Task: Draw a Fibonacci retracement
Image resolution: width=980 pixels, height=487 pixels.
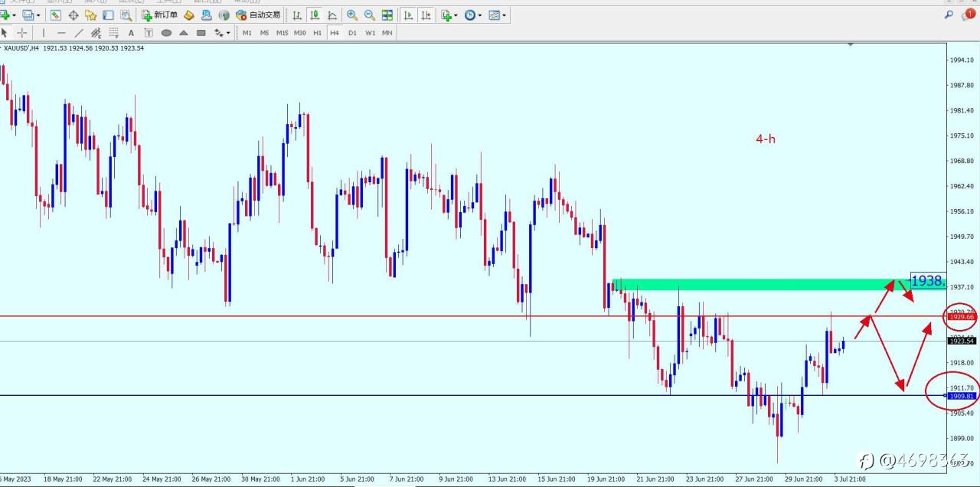Action: (x=113, y=33)
